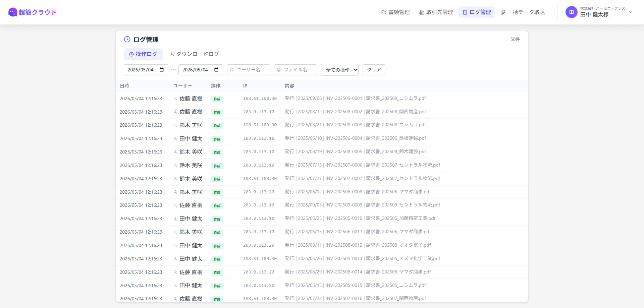Image resolution: width=644 pixels, height=308 pixels.
Task: Click folder icon beside 書類管理
Action: click(384, 12)
